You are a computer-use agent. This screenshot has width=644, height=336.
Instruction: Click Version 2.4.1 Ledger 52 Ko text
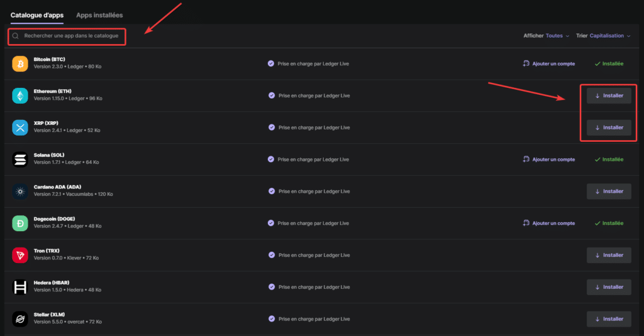coord(67,131)
